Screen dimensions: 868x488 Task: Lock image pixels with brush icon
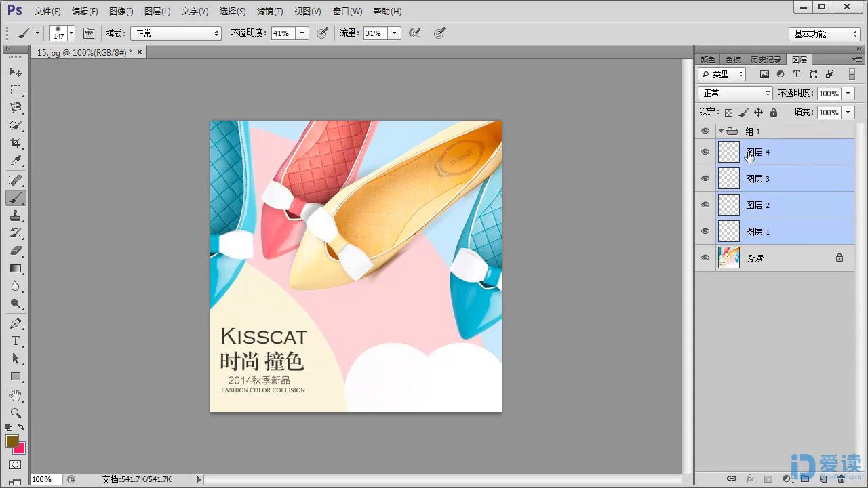pyautogui.click(x=743, y=113)
